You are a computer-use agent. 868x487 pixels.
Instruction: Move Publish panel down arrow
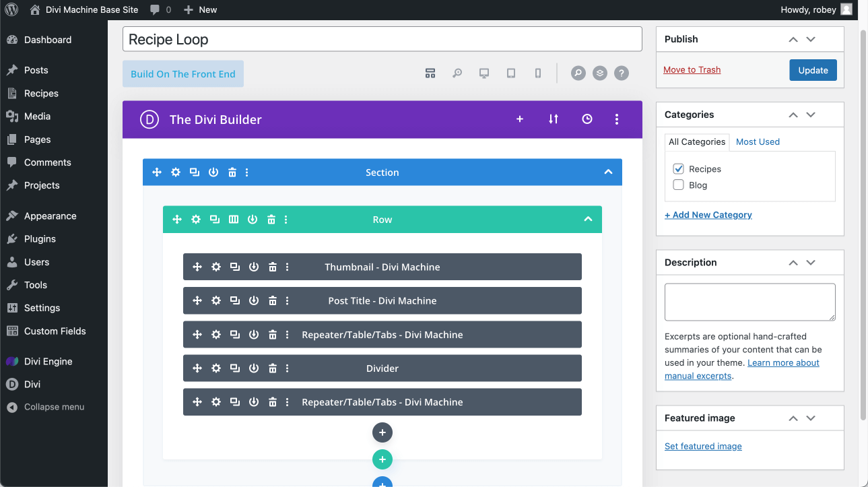click(811, 39)
